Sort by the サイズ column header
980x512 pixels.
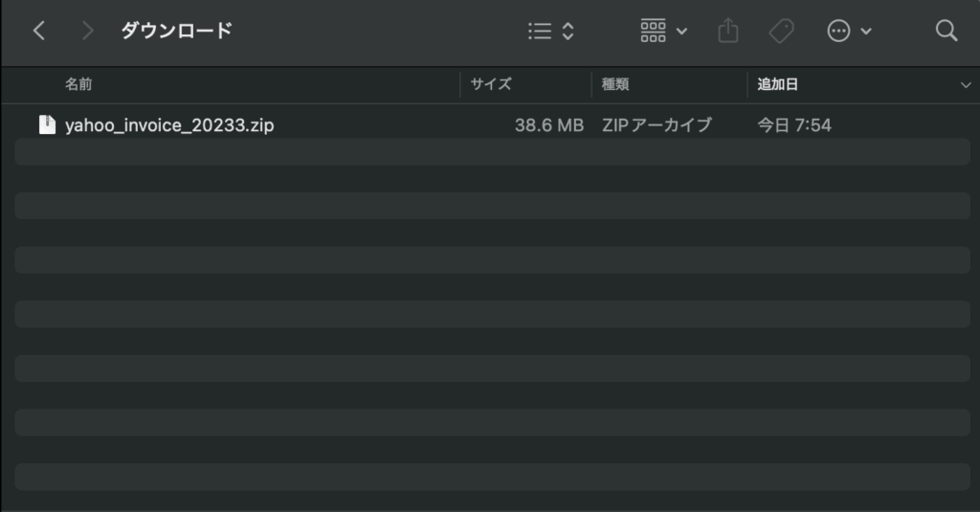click(x=491, y=84)
